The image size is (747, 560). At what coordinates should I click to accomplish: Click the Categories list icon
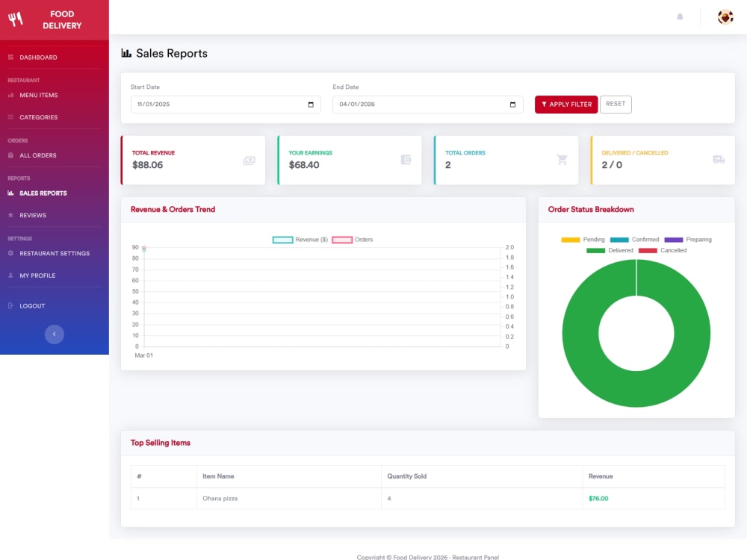10,117
